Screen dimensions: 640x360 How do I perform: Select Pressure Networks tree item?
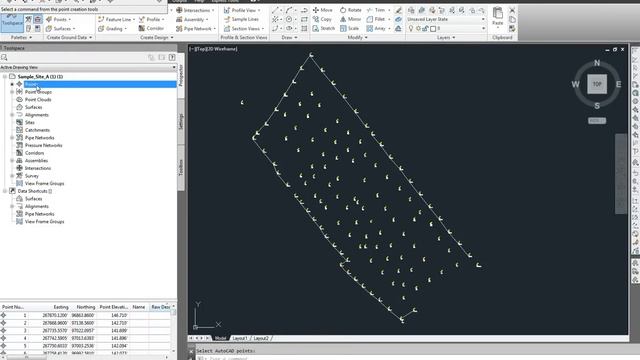(x=43, y=145)
